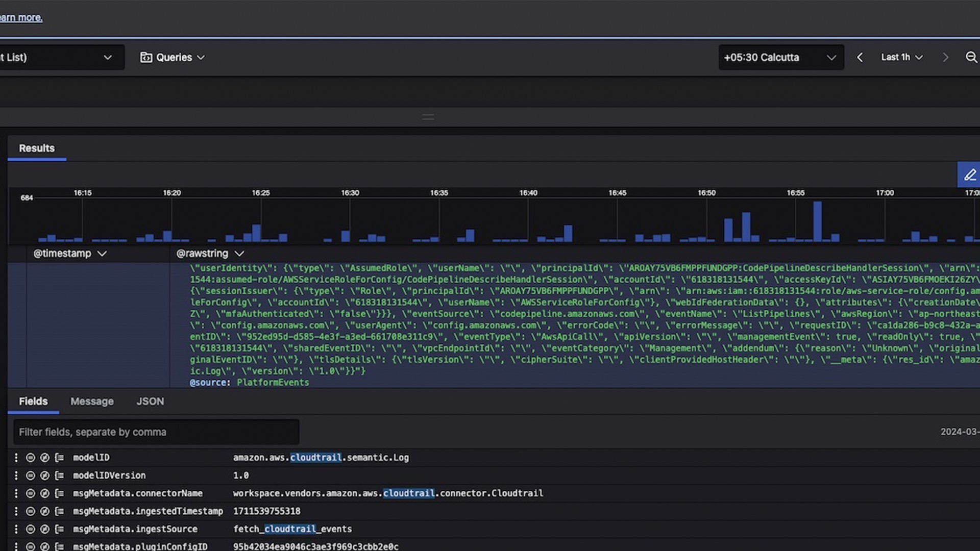
Task: Click the Filter fields input box
Action: 156,432
